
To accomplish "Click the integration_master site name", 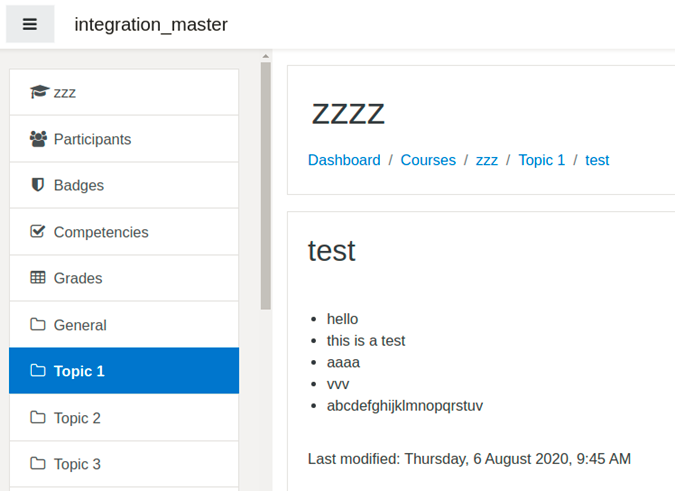I will [151, 25].
